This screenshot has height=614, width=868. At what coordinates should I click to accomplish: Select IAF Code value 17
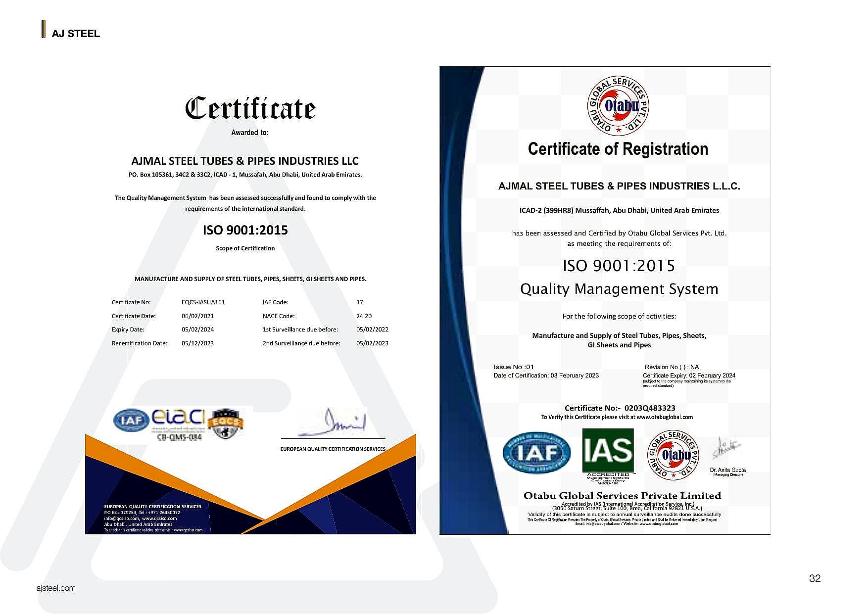(360, 302)
